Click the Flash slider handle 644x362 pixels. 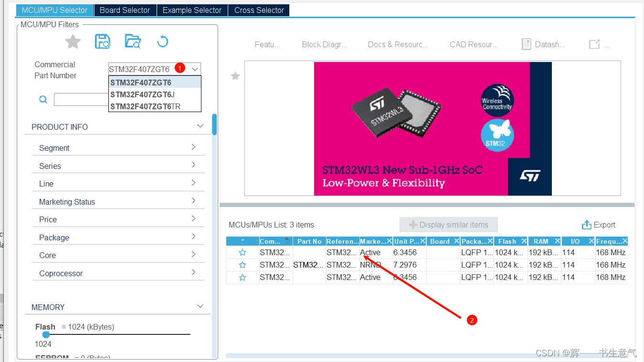(46, 335)
